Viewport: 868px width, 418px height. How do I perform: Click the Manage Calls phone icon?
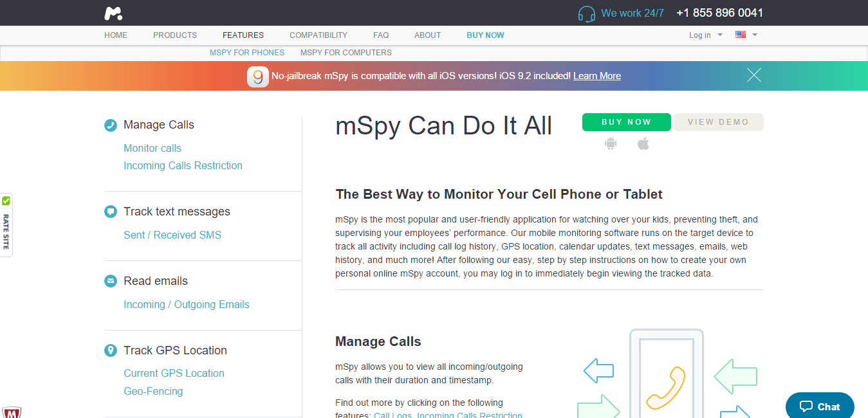point(111,125)
